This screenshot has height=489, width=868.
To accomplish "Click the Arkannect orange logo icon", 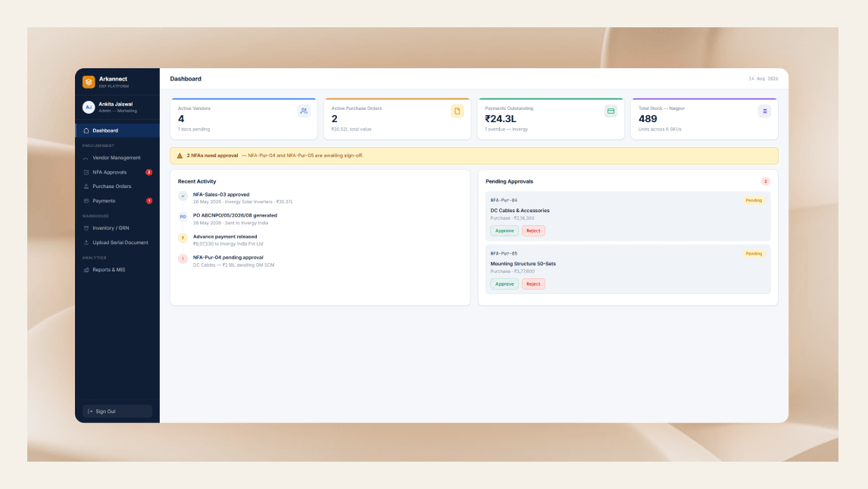I will [89, 82].
